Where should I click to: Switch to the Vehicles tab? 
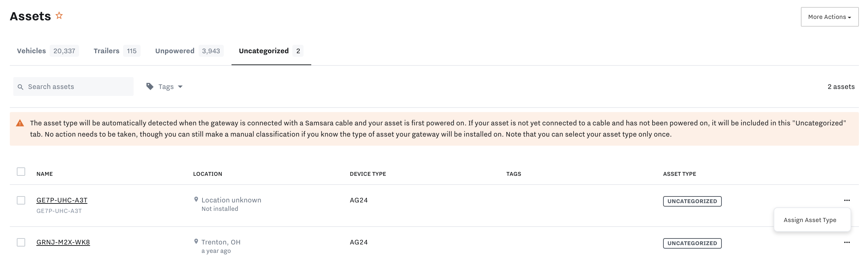(x=31, y=51)
